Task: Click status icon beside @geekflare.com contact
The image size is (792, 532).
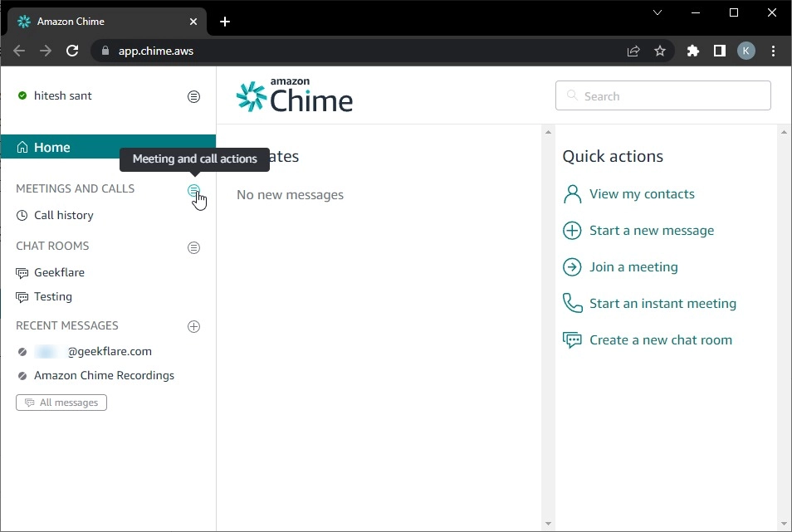Action: pyautogui.click(x=22, y=352)
